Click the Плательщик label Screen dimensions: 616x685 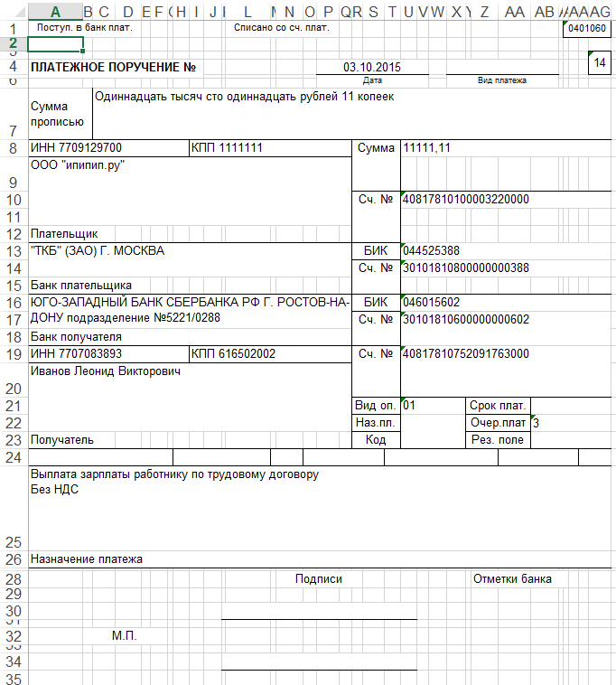tap(64, 234)
